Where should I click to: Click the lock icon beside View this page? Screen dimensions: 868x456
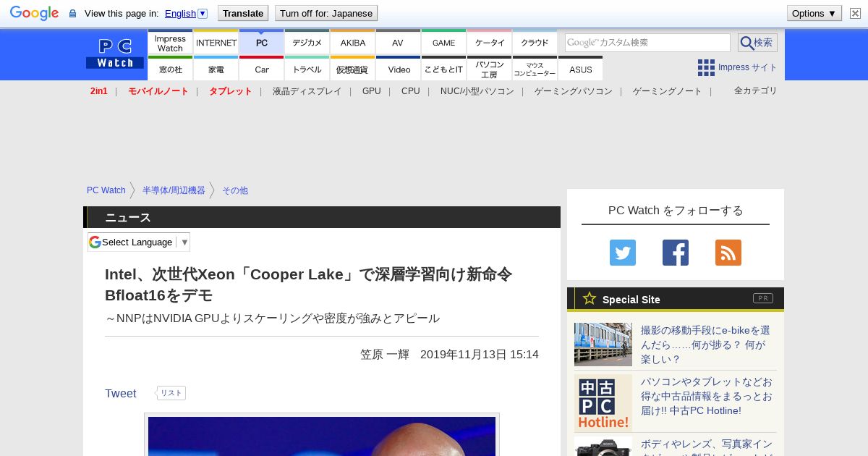pyautogui.click(x=72, y=13)
